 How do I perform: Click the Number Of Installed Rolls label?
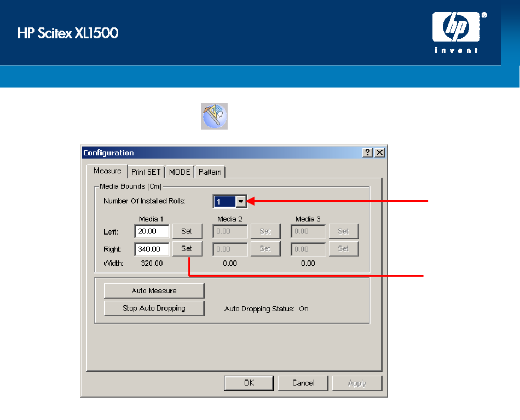[x=145, y=201]
